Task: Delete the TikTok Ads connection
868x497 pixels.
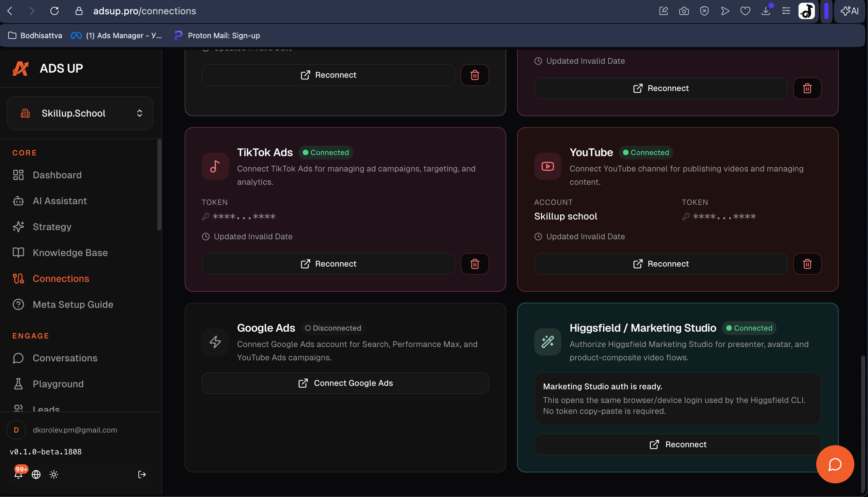Action: tap(475, 264)
